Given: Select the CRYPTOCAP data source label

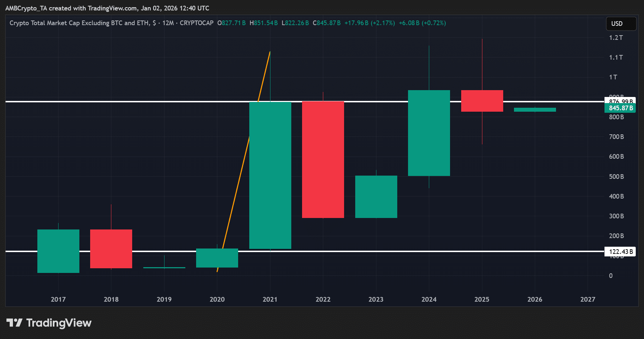Looking at the screenshot, I should [196, 23].
